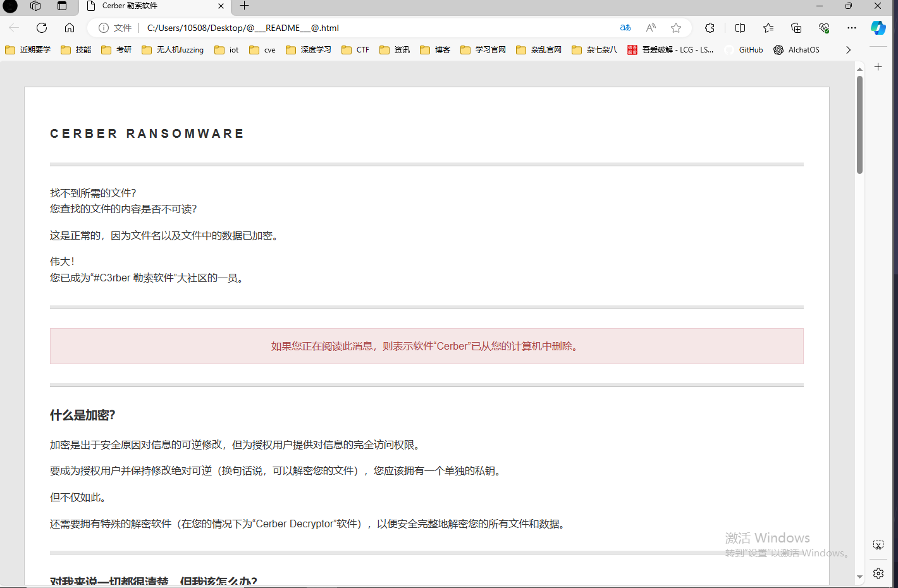Open sidebar settings gear icon
The width and height of the screenshot is (898, 588).
pos(878,573)
